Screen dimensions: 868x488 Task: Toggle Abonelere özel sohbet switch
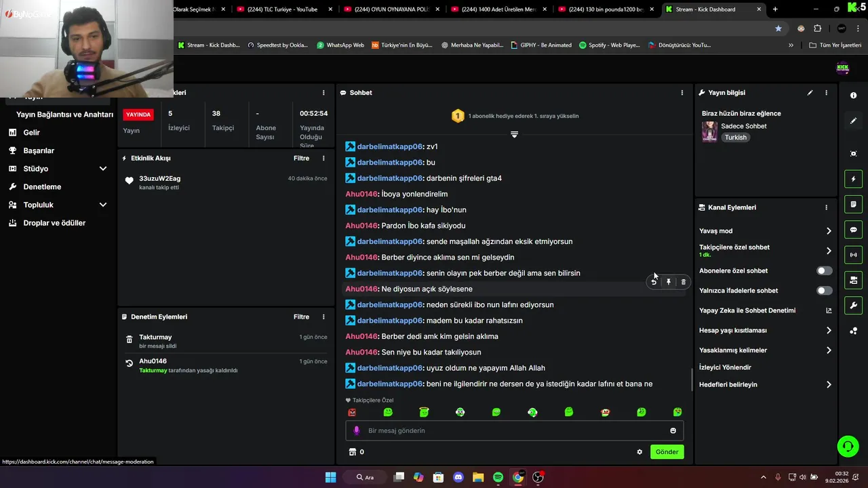point(824,270)
